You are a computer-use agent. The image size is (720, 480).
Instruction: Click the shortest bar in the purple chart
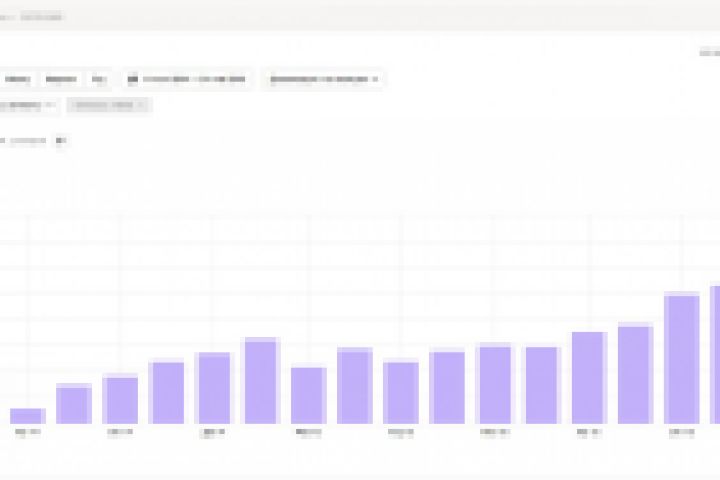[28, 416]
